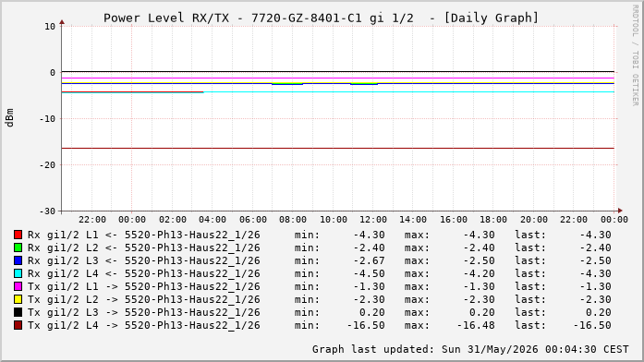The width and height of the screenshot is (644, 362).
Task: Click the red Rx L1 legend swatch
Action: (x=18, y=235)
